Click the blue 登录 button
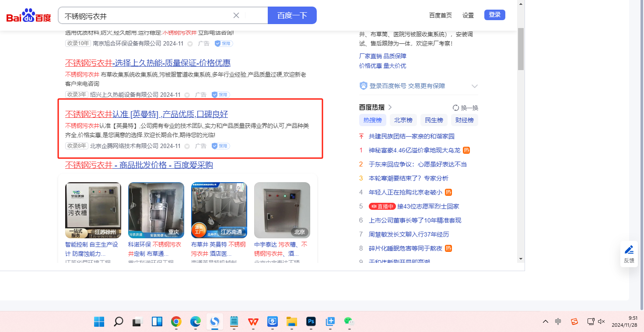 click(495, 15)
